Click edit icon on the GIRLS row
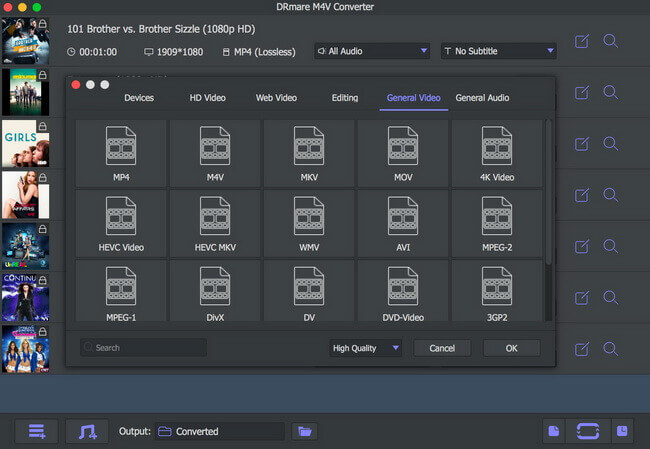 tap(582, 144)
